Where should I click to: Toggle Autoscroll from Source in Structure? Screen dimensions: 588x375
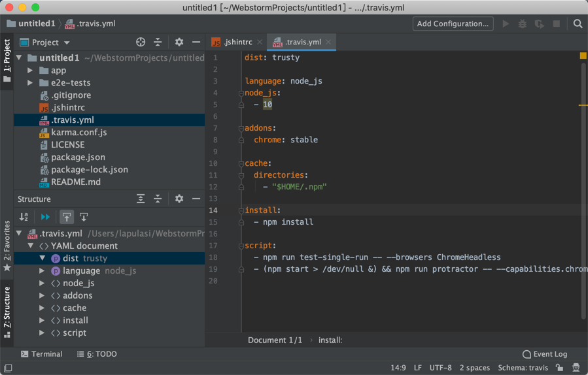click(x=84, y=217)
